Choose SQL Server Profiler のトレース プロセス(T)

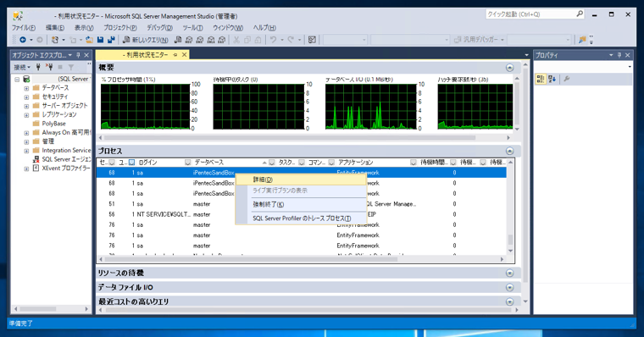click(x=301, y=218)
